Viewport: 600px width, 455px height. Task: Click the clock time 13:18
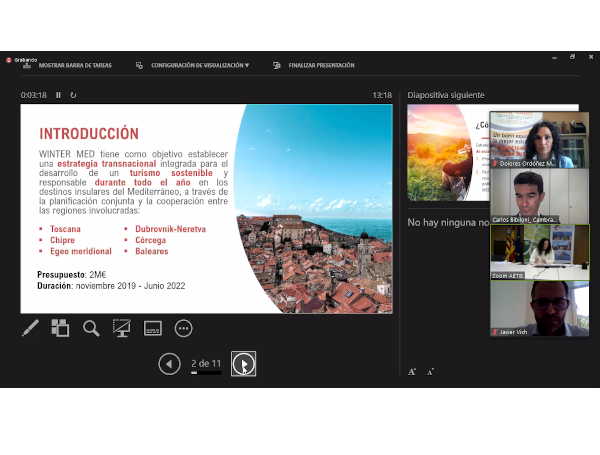pyautogui.click(x=382, y=95)
